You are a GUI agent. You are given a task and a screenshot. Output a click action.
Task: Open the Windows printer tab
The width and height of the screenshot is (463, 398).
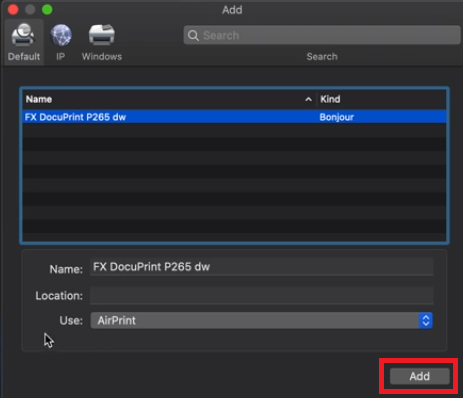102,42
